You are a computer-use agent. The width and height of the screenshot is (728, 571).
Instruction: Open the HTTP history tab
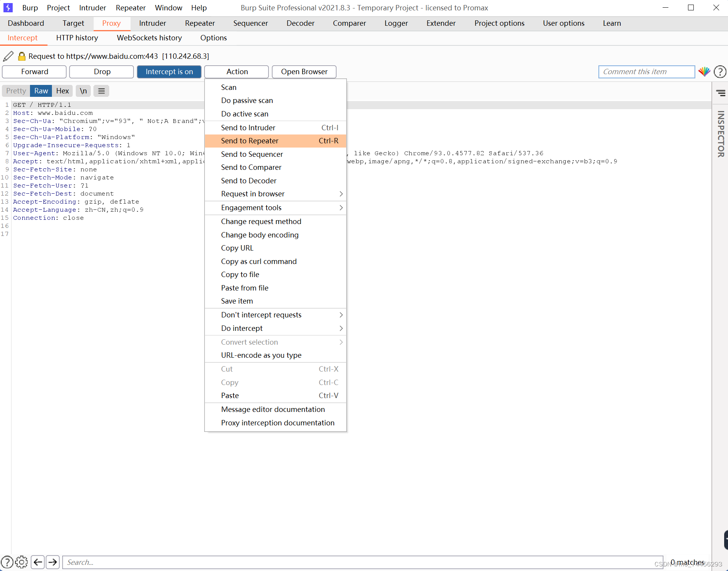tap(77, 38)
